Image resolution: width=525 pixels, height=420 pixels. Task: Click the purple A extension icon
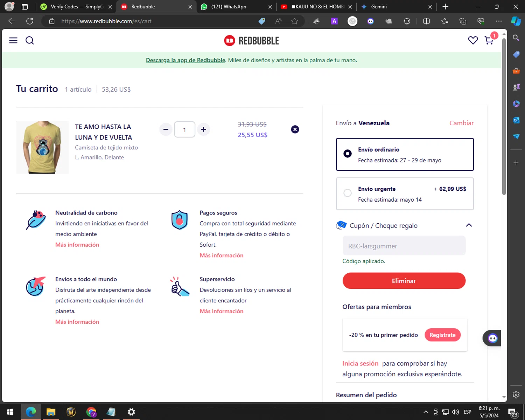pyautogui.click(x=334, y=21)
